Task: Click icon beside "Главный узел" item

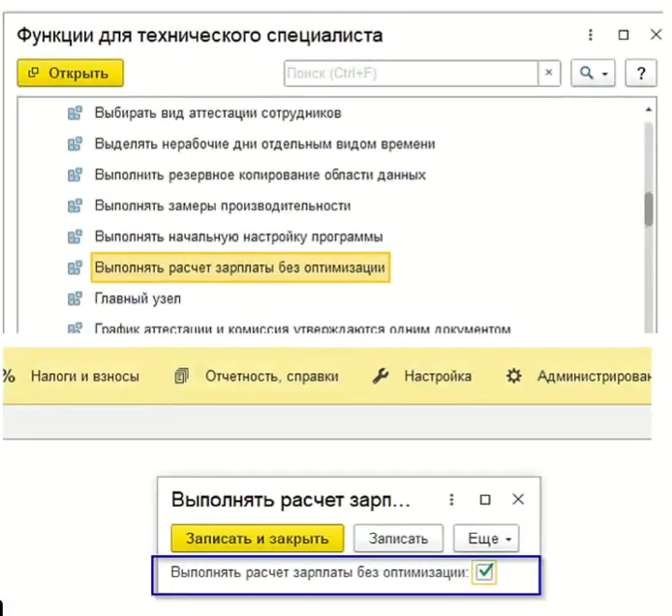Action: (75, 299)
